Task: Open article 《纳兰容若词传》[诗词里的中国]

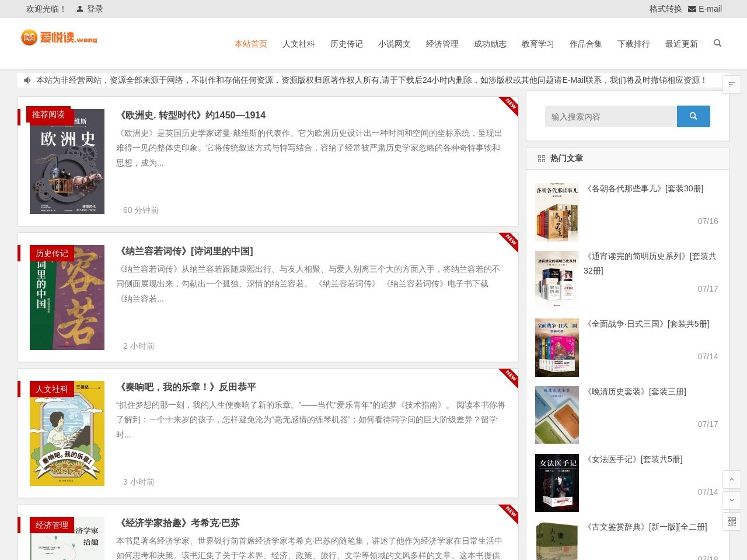Action: pyautogui.click(x=184, y=251)
